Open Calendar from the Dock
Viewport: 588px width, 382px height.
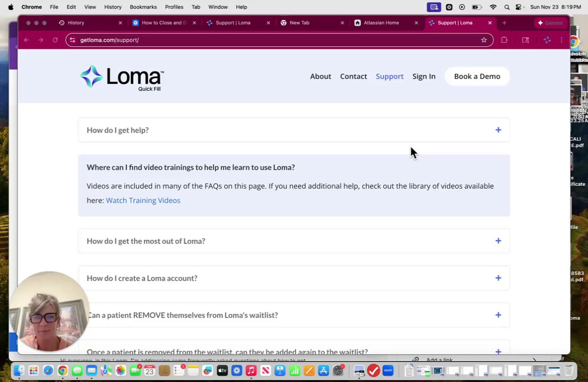150,371
